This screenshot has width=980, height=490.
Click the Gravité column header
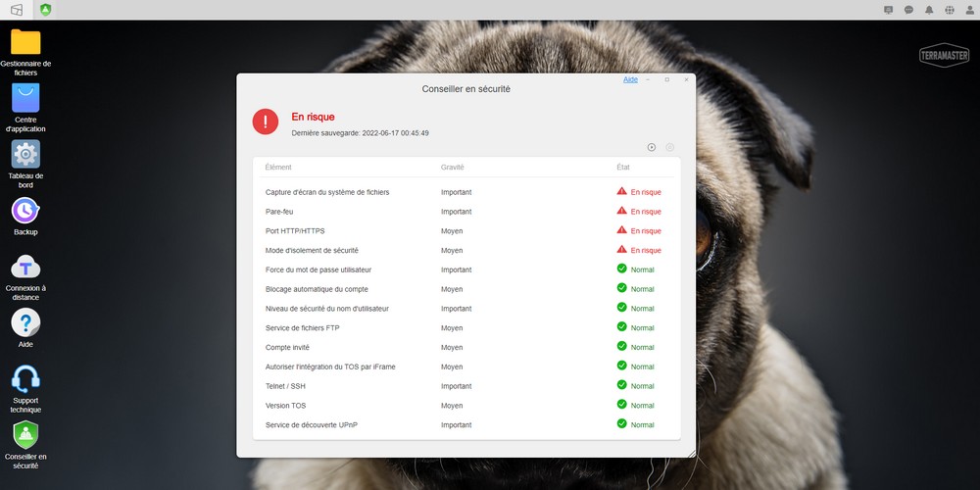click(x=453, y=168)
